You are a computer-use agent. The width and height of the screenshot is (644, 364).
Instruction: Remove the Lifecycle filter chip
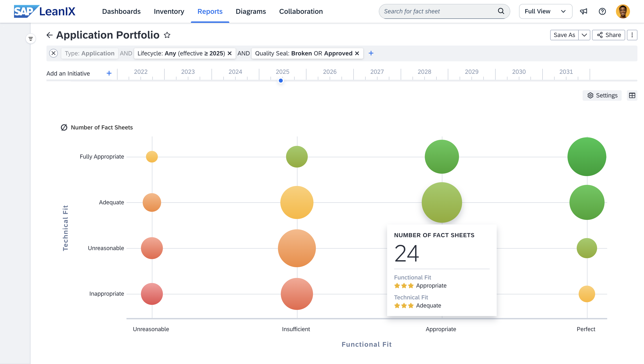point(230,53)
